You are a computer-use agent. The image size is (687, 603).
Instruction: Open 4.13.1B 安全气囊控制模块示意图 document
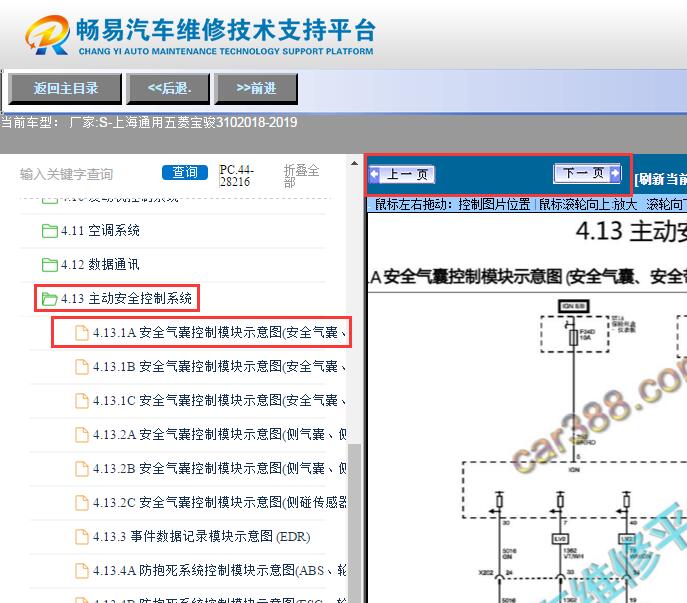click(219, 366)
